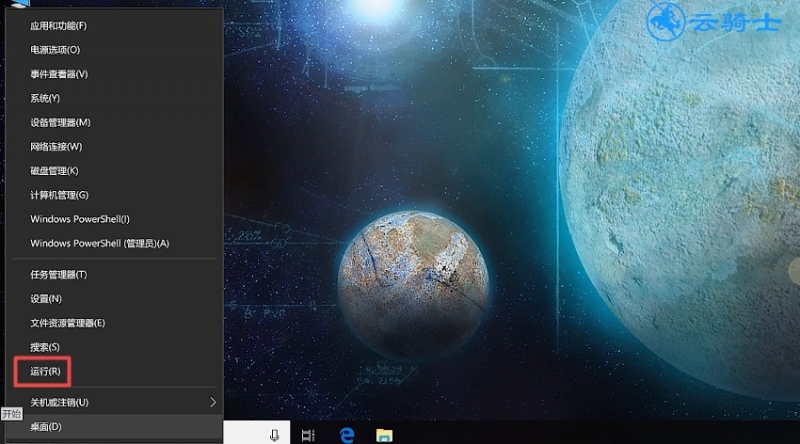Select 电源选项(O) menu entry
This screenshot has width=800, height=444.
click(x=114, y=50)
